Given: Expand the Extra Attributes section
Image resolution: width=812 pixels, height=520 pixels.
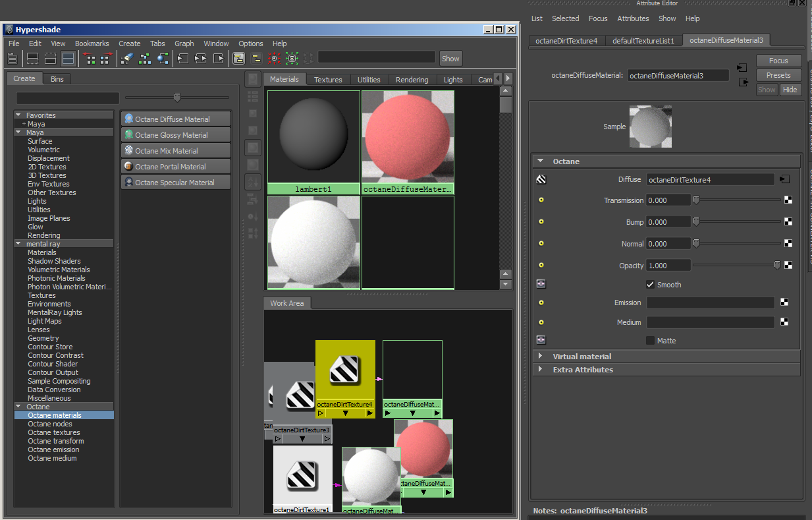Looking at the screenshot, I should coord(541,370).
